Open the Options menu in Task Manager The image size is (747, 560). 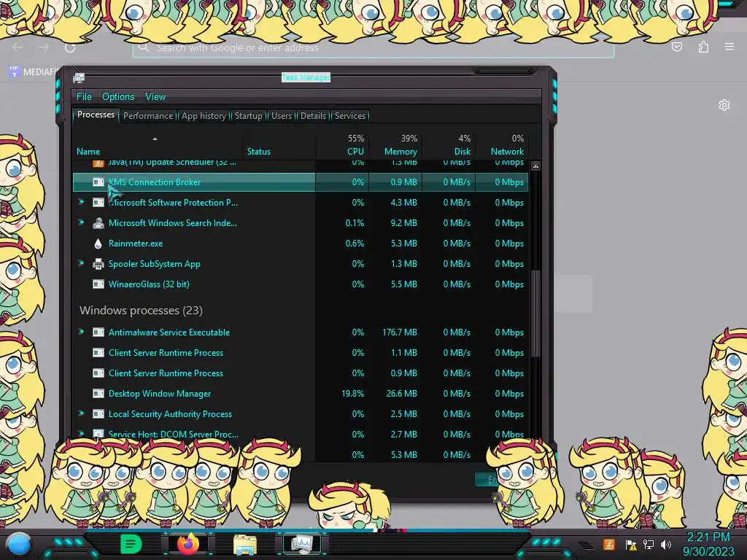pyautogui.click(x=118, y=96)
